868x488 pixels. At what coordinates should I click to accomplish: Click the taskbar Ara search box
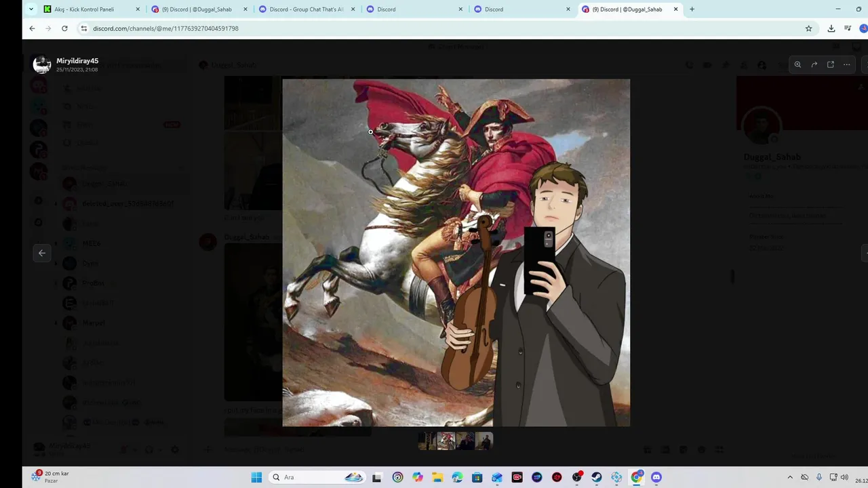click(317, 477)
